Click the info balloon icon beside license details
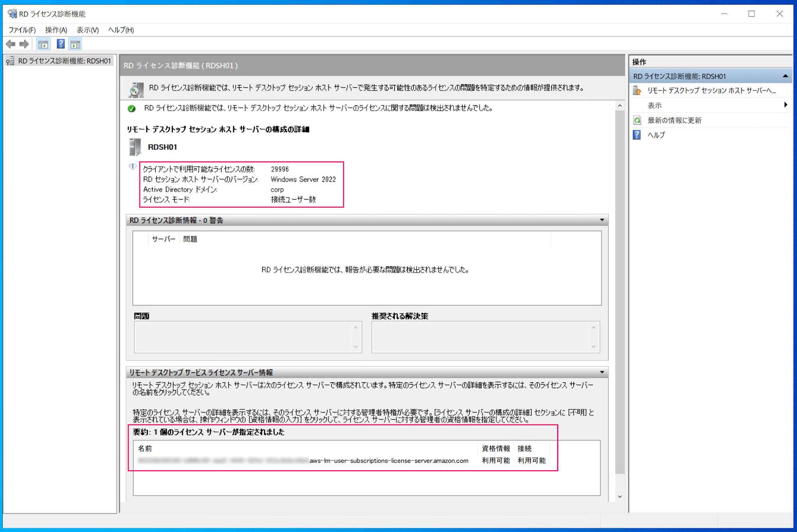Image resolution: width=797 pixels, height=532 pixels. (133, 167)
